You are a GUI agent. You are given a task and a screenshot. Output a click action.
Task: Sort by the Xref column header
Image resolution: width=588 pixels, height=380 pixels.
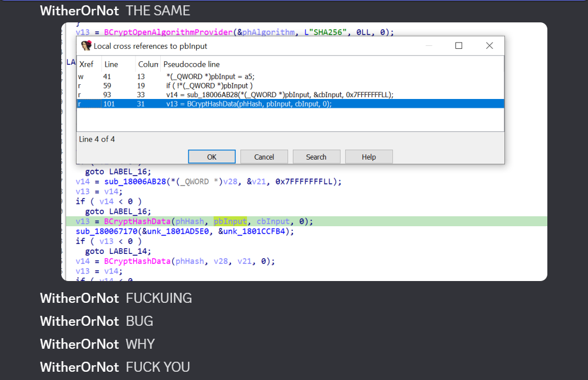pos(87,64)
